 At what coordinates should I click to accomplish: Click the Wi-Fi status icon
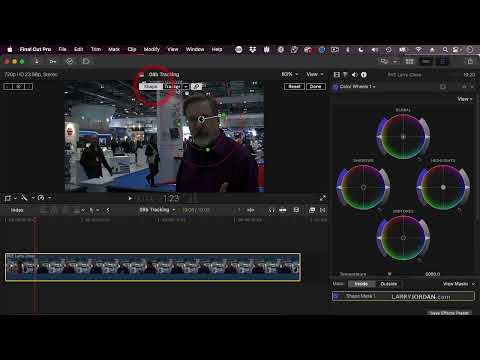tap(418, 50)
